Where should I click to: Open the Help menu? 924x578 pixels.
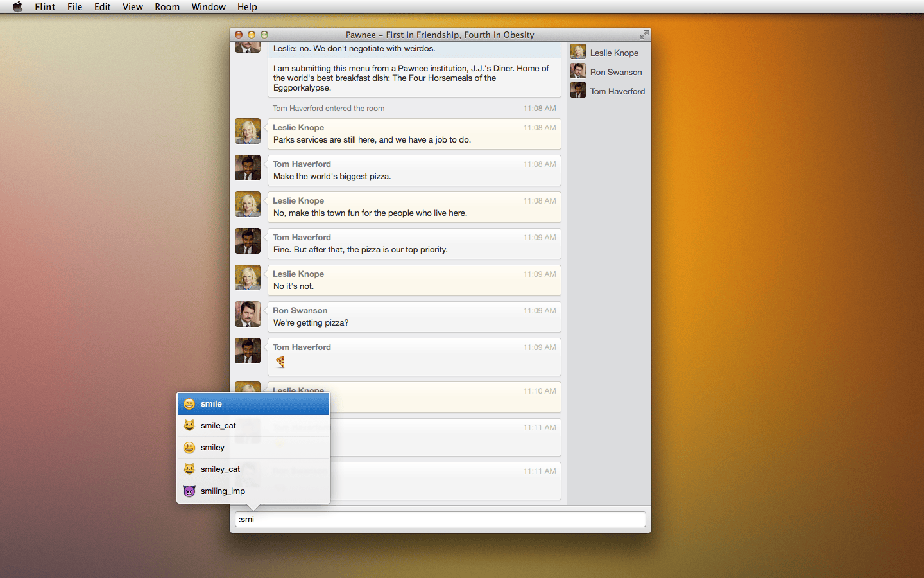[247, 7]
